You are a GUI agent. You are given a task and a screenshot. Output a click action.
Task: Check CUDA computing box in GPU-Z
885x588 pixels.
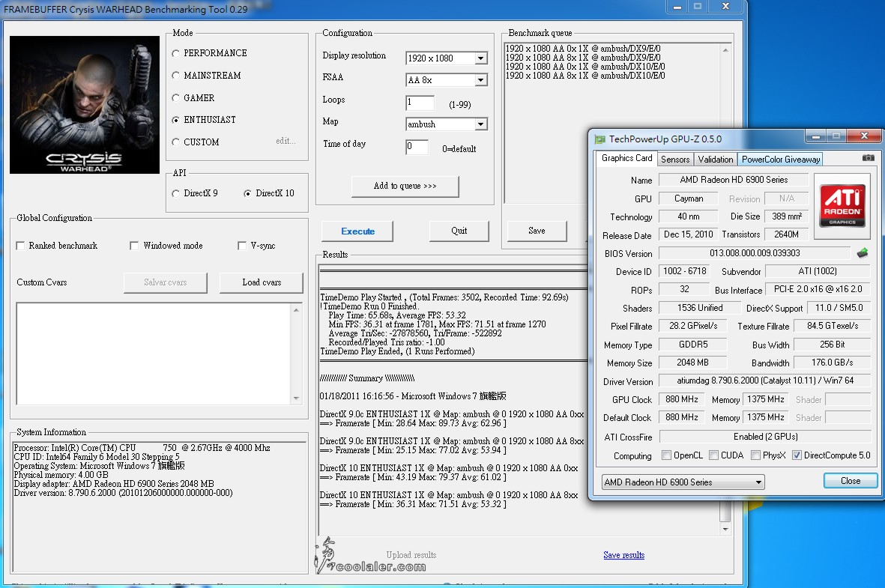(713, 455)
